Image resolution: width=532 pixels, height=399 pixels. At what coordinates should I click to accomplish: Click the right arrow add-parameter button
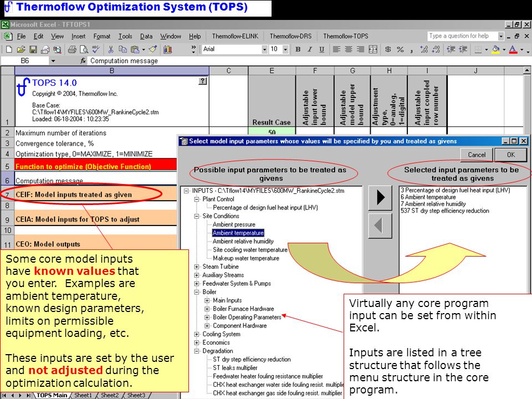click(x=380, y=197)
